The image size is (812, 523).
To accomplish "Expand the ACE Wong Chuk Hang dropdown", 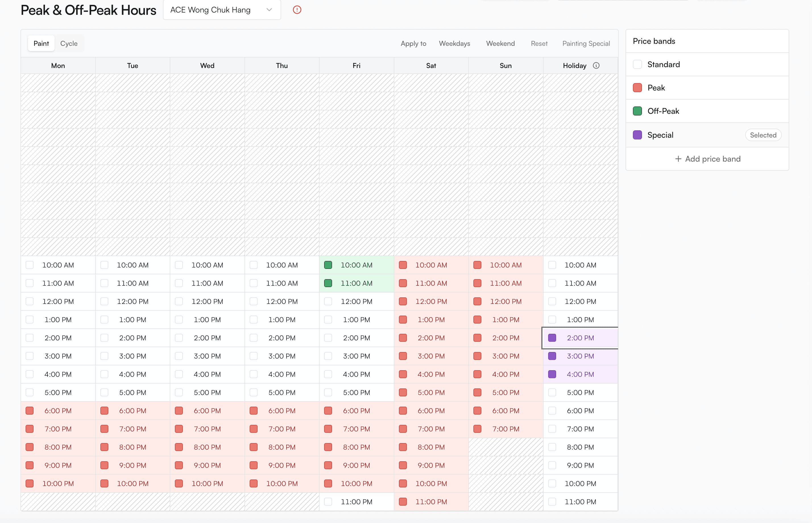I will point(222,10).
